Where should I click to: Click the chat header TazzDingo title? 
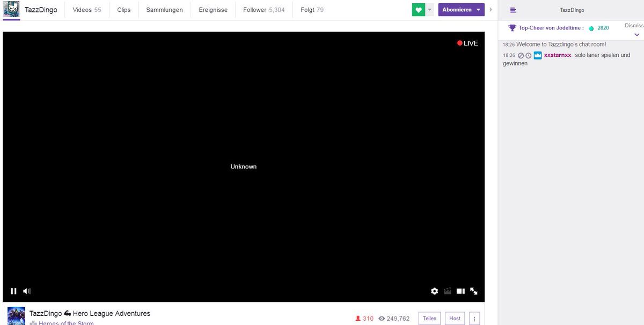(x=572, y=10)
